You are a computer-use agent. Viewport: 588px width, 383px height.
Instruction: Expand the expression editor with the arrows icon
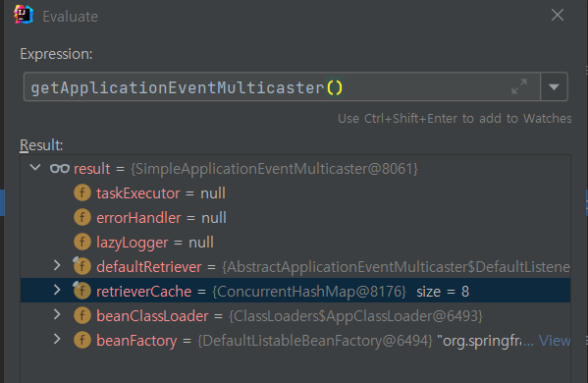pos(519,86)
